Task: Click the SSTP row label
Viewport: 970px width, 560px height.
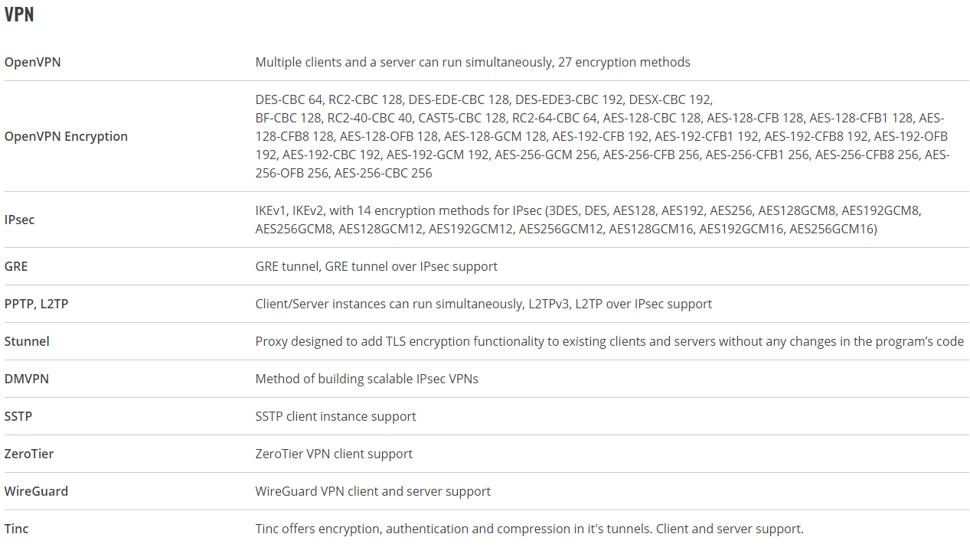Action: coord(18,416)
